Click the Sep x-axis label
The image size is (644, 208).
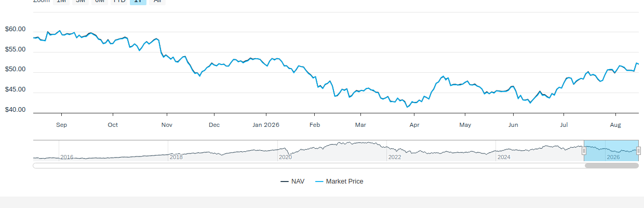coord(62,125)
